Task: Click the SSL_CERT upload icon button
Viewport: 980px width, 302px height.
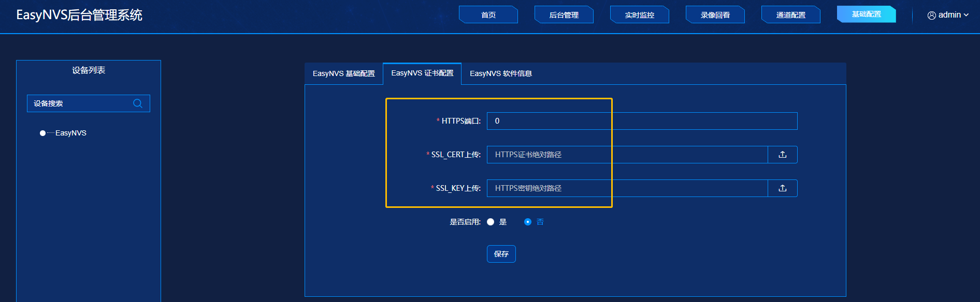Action: click(782, 155)
